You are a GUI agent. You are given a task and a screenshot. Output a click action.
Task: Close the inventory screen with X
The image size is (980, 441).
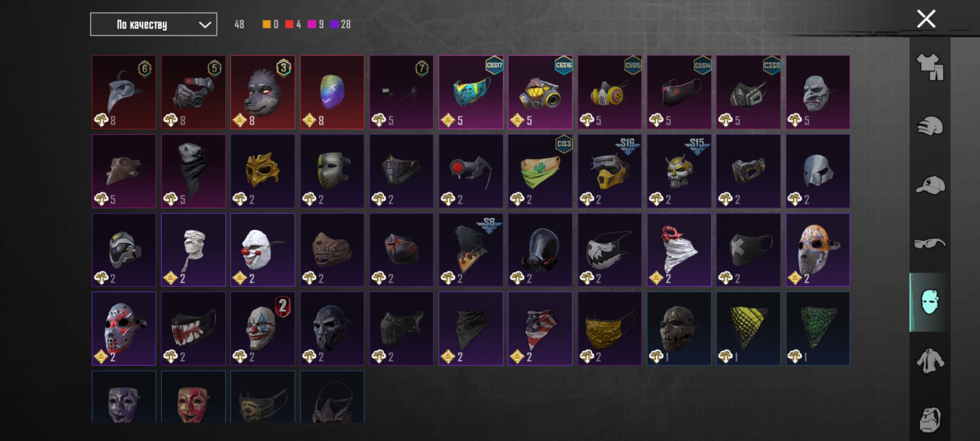point(926,19)
